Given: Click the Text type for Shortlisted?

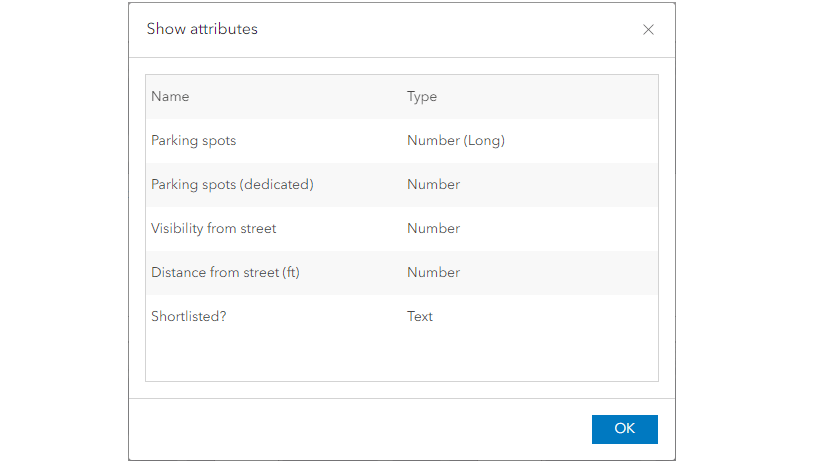Looking at the screenshot, I should (x=420, y=317).
